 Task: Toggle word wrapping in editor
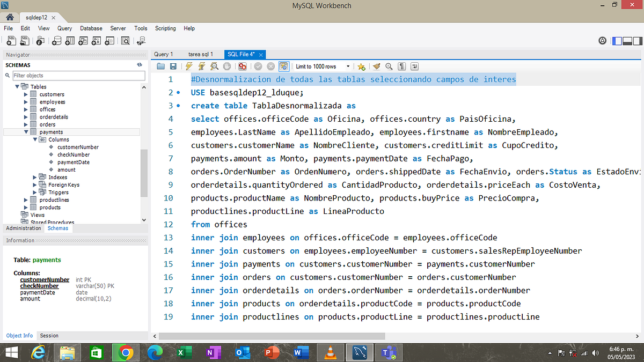tap(415, 67)
